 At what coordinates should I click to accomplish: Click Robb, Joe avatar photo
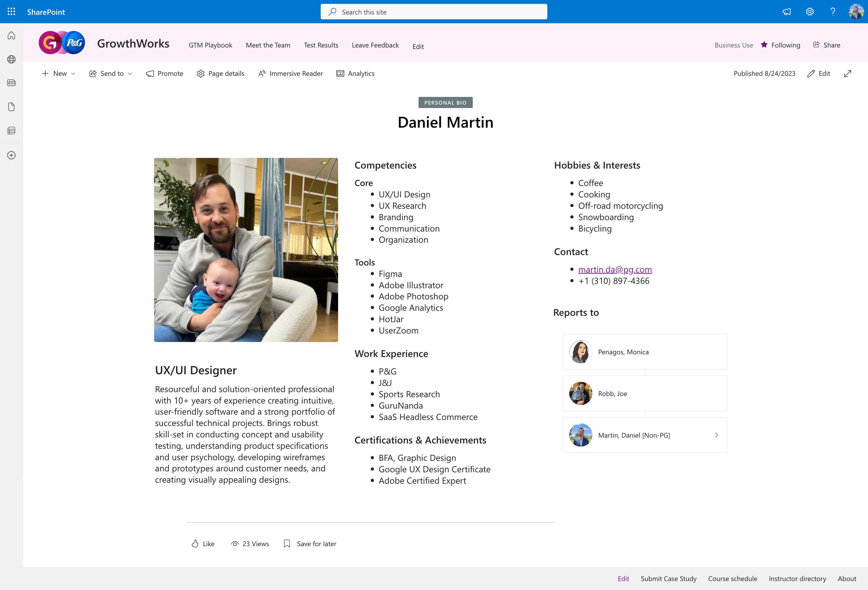[581, 394]
